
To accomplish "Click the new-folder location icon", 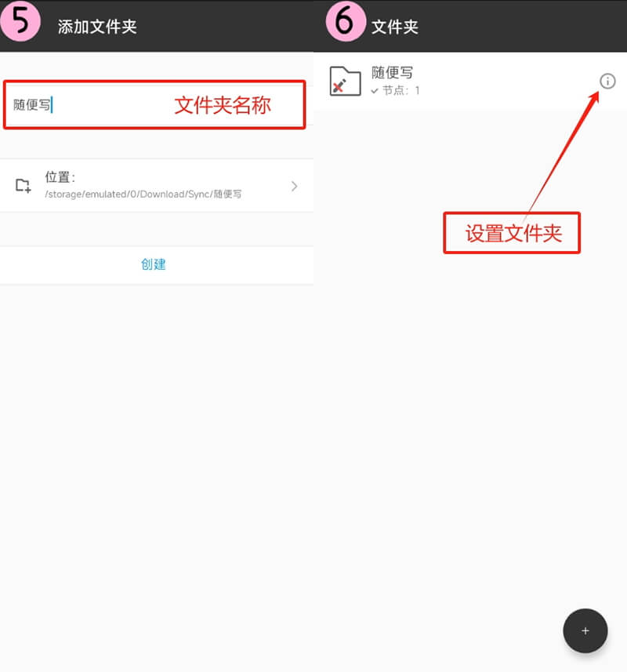I will point(23,186).
